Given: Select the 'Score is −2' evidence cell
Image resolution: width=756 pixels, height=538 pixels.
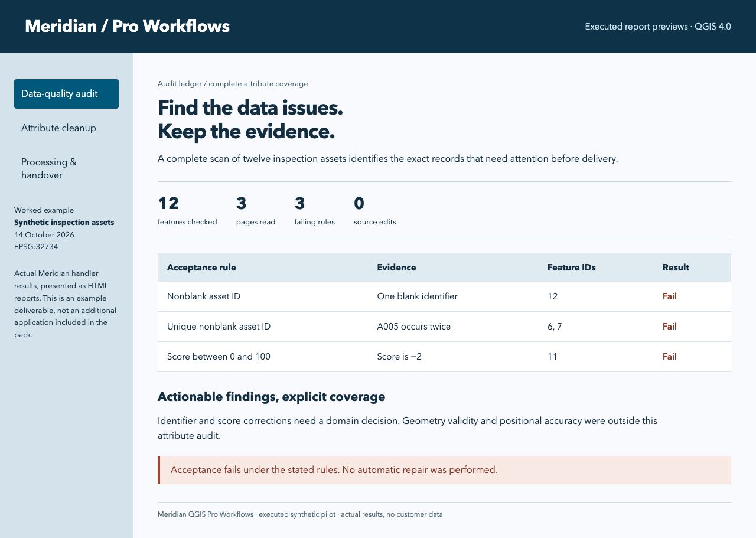Looking at the screenshot, I should (399, 357).
